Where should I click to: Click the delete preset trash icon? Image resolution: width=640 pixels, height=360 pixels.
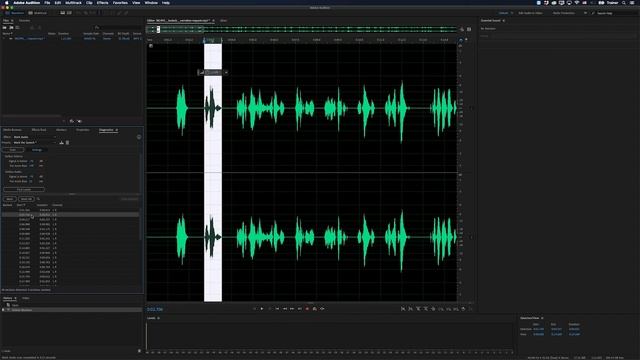67,142
